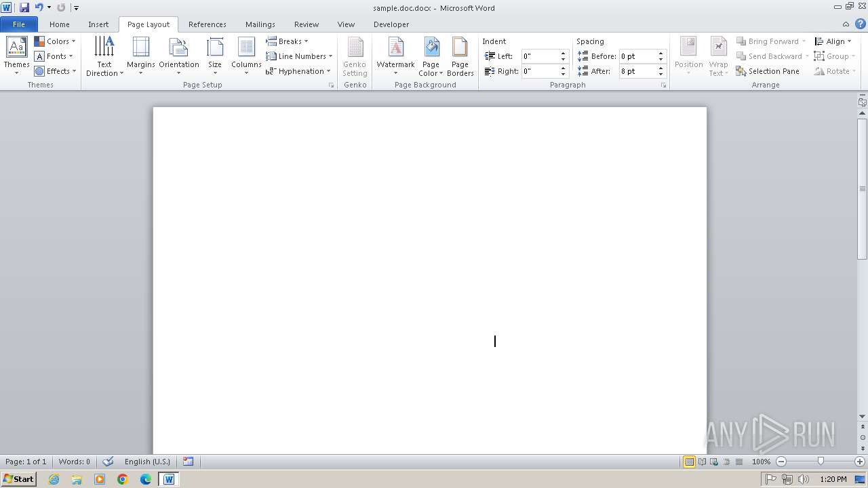
Task: Click the Wrap Text icon
Action: (x=718, y=56)
